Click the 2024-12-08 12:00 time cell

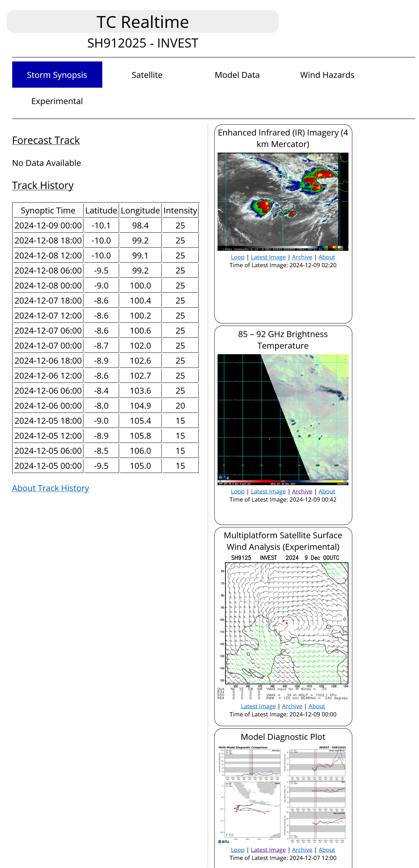pos(48,255)
